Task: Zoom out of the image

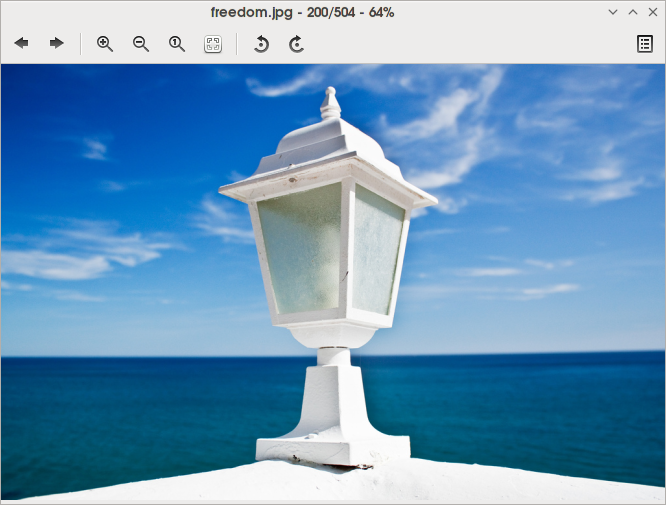Action: pyautogui.click(x=141, y=44)
